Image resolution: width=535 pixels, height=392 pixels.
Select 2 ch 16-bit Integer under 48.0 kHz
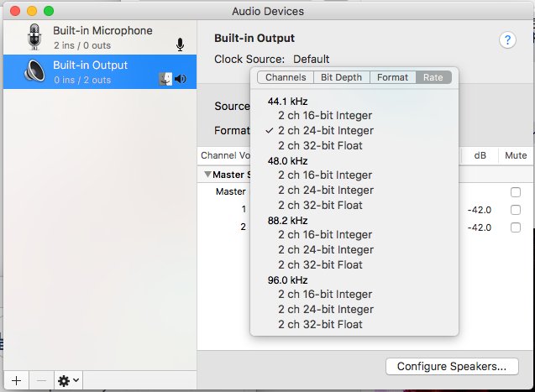[x=325, y=175]
